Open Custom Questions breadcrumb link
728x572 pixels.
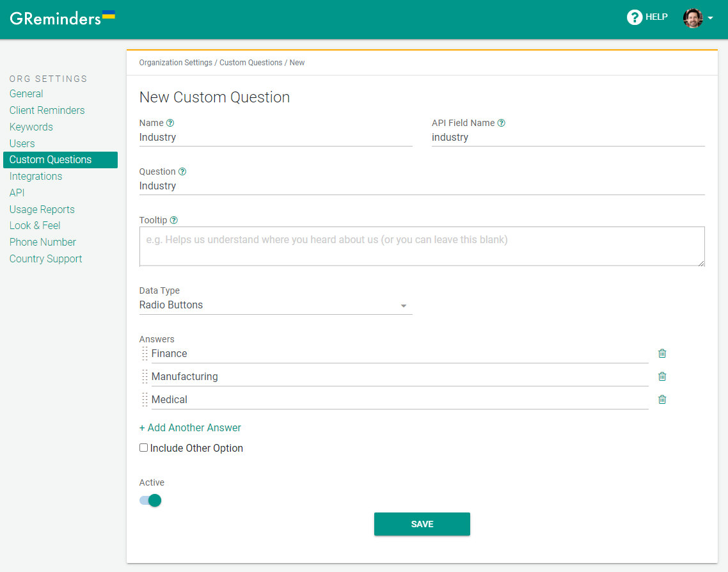(x=250, y=62)
